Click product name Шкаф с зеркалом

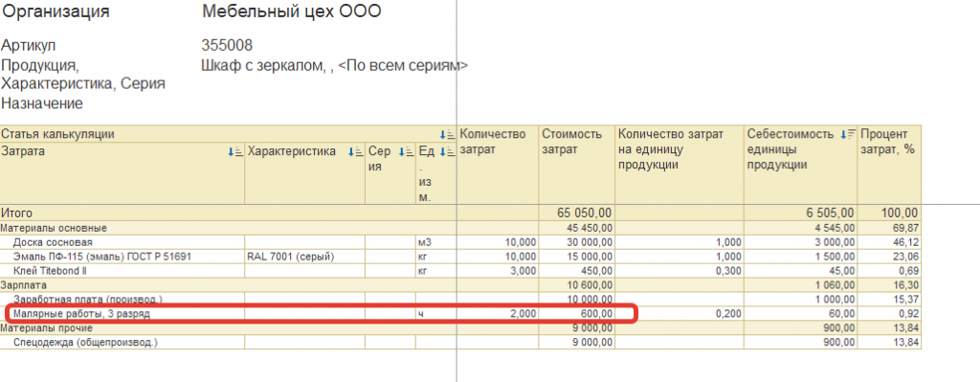tap(262, 66)
